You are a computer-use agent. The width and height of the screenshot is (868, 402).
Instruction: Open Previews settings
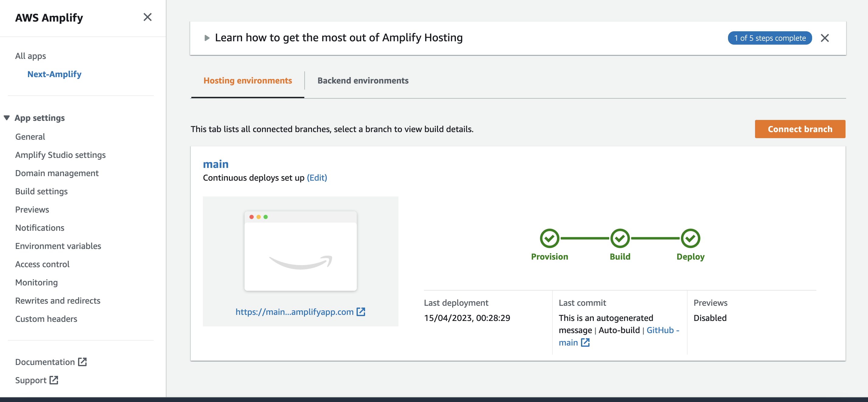pos(32,210)
